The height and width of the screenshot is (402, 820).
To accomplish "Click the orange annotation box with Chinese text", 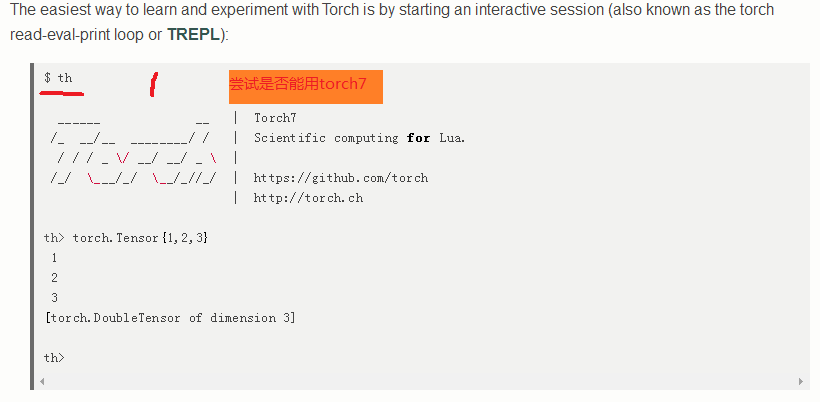I will click(x=305, y=85).
